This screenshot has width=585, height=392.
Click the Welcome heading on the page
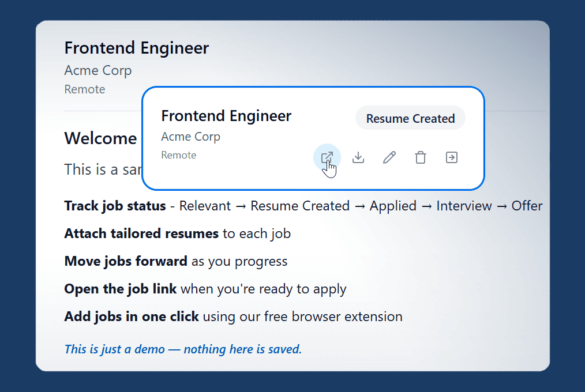click(x=100, y=138)
